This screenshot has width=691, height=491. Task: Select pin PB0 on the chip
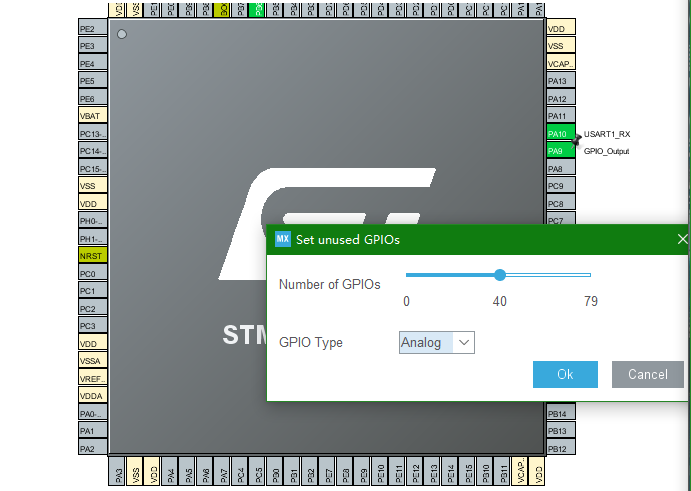point(275,471)
